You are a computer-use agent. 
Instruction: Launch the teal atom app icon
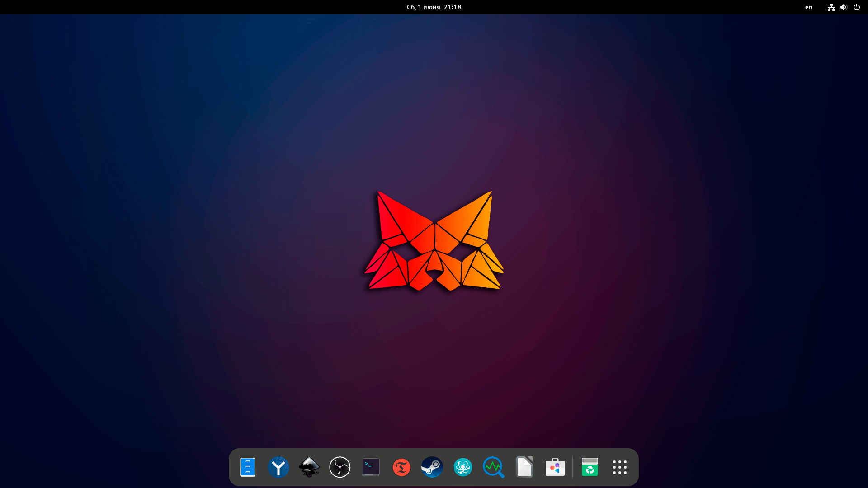click(463, 467)
